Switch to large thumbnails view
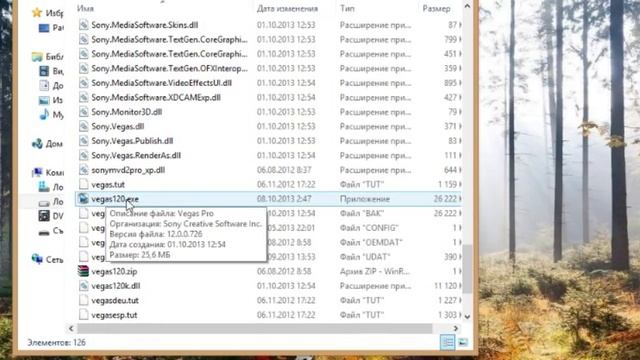This screenshot has height=360, width=640. 463,342
